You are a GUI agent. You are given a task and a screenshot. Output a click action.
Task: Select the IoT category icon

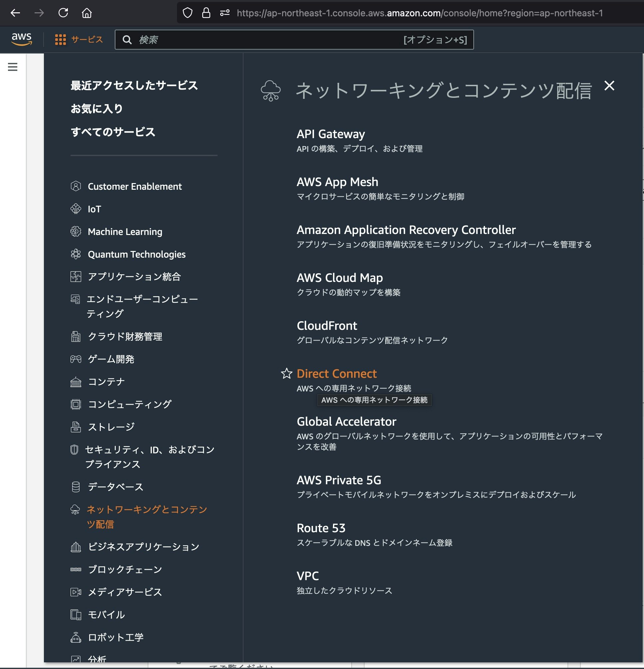pyautogui.click(x=76, y=209)
